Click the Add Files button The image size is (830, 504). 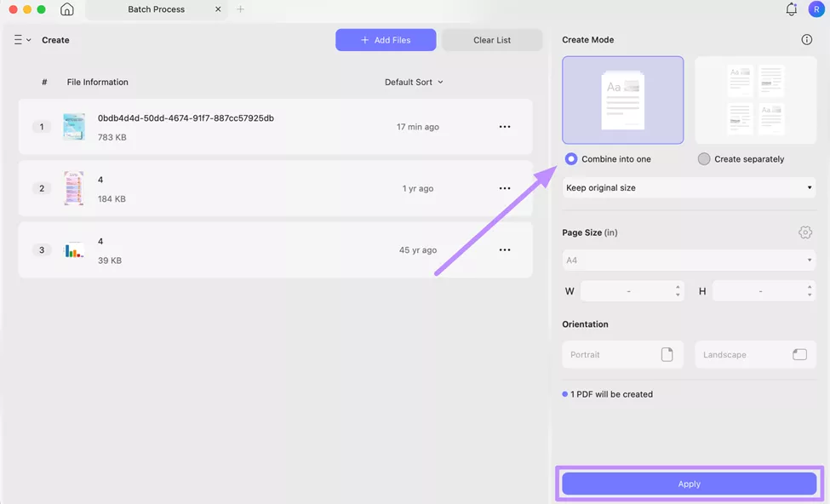tap(386, 39)
